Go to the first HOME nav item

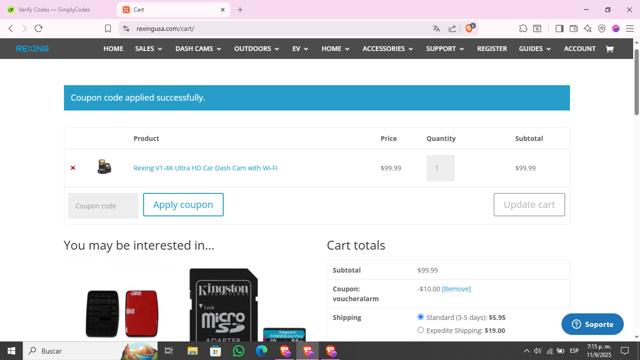pos(113,49)
